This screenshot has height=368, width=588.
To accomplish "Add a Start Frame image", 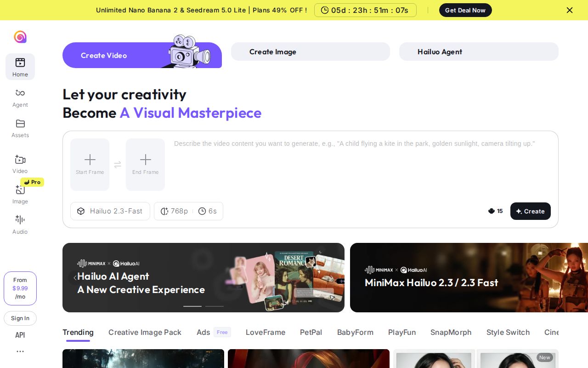I will [90, 164].
